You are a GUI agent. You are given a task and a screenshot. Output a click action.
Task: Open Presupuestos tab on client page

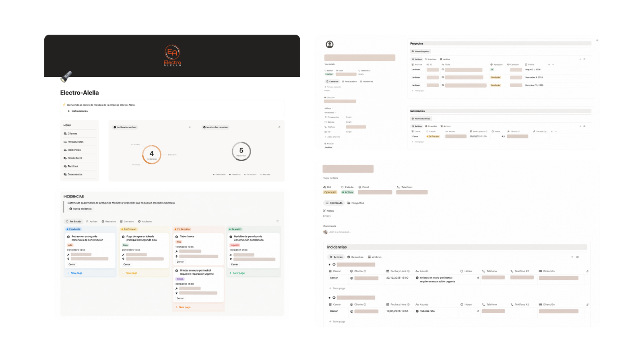click(x=349, y=82)
